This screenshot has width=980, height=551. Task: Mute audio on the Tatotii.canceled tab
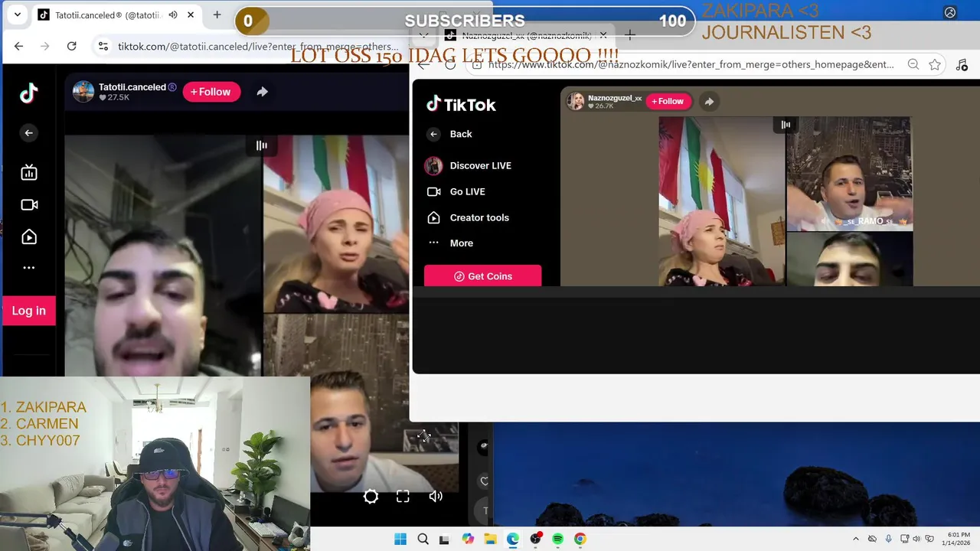coord(173,15)
